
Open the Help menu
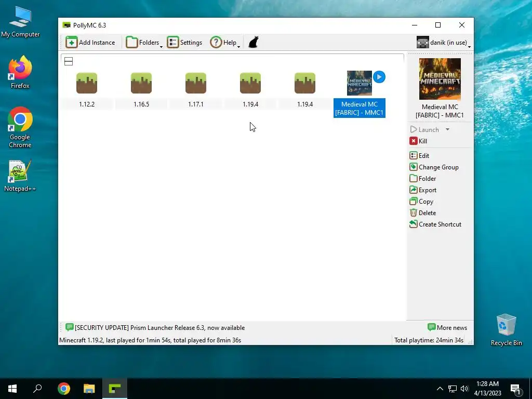click(x=225, y=43)
